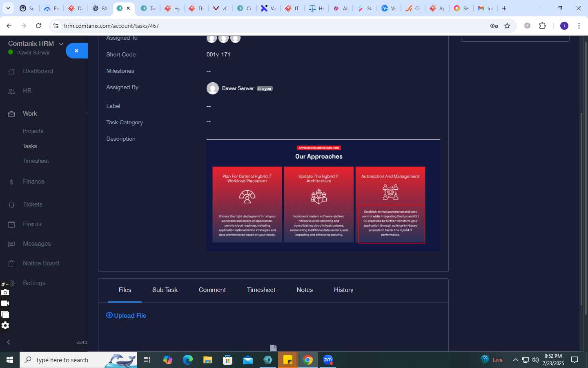This screenshot has height=368, width=588.
Task: Show hidden system tray icons
Action: 515,360
